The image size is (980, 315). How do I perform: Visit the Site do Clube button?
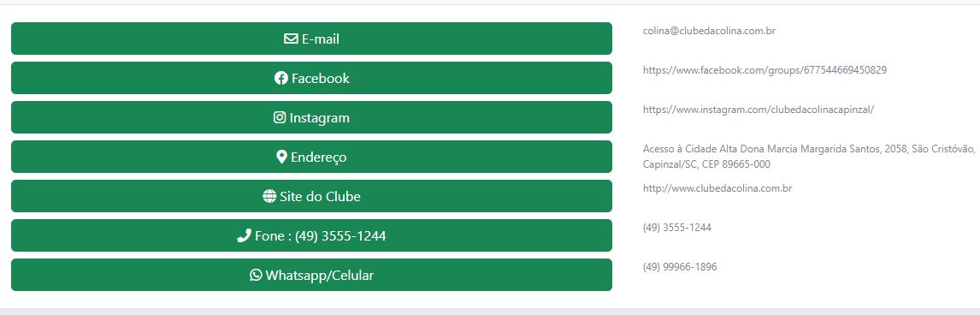point(311,196)
